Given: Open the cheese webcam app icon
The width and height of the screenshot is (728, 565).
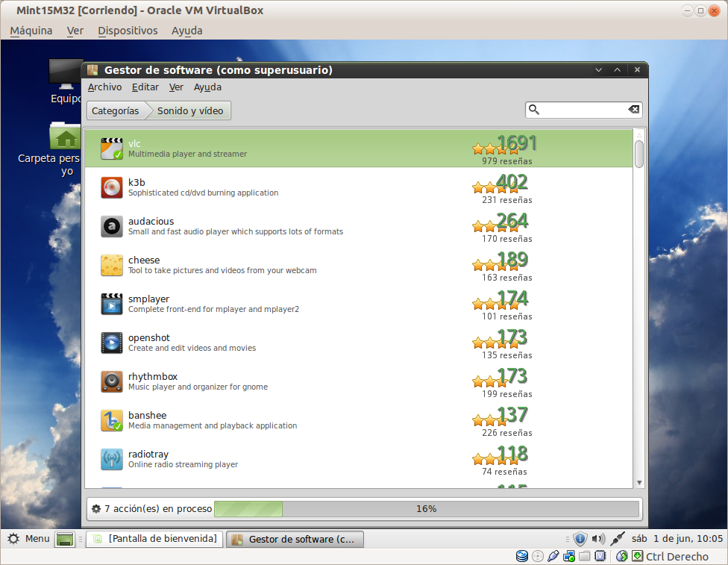Looking at the screenshot, I should (x=112, y=265).
